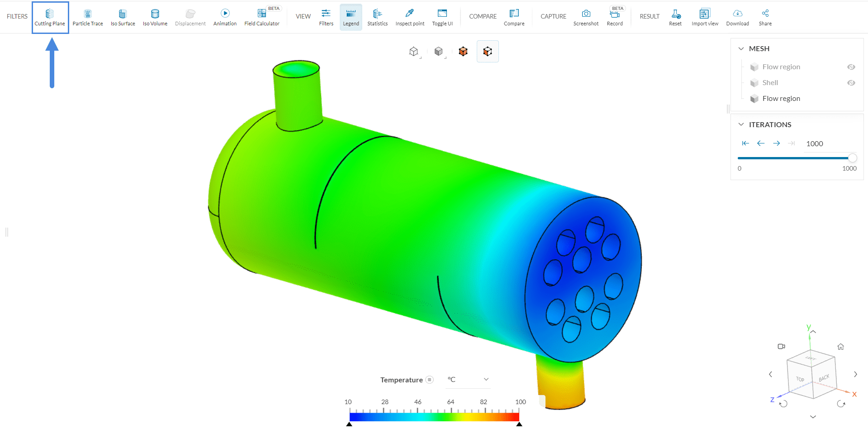Select the Cutting Plane filter
Screen dimensions: 868x429
(x=50, y=17)
